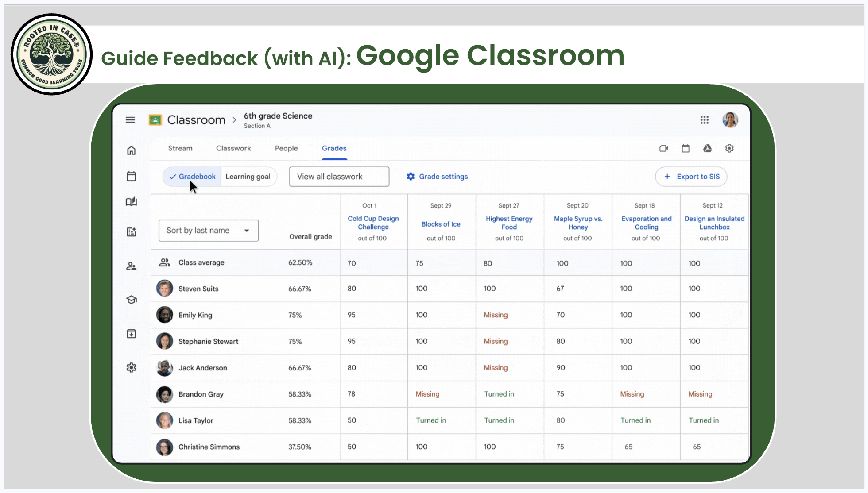
Task: Open the class Google Drive folder icon
Action: point(707,148)
